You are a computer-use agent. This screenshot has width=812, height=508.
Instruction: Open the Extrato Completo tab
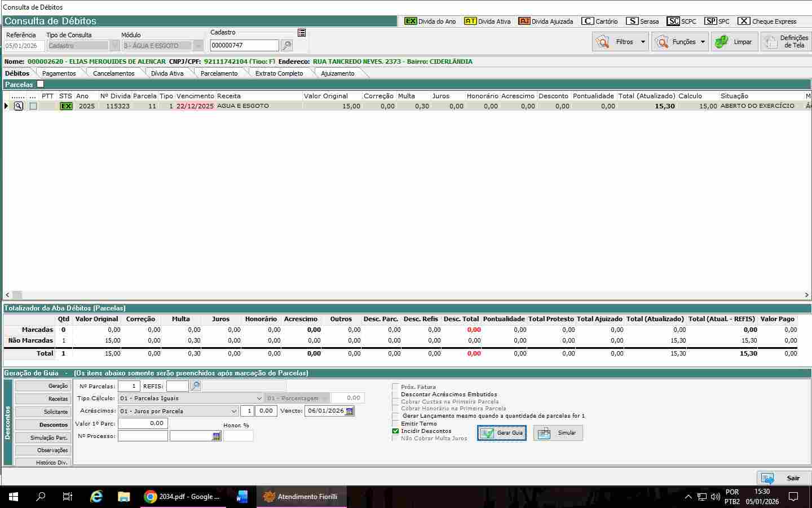279,73
